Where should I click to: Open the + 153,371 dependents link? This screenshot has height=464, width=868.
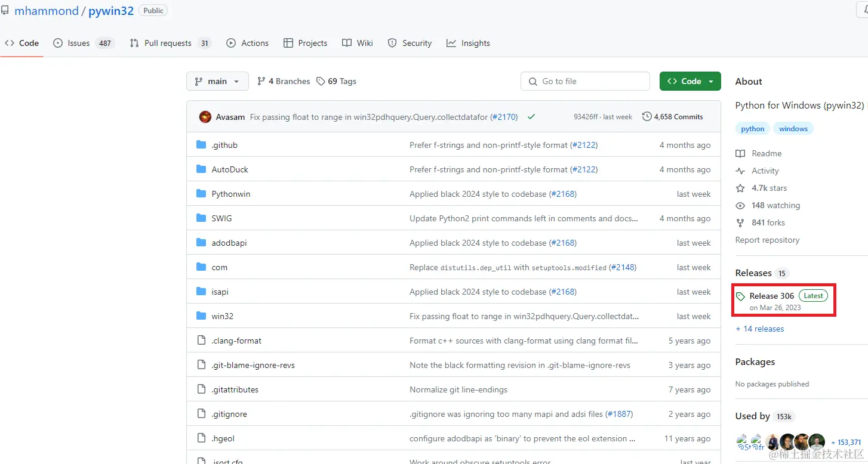846,442
